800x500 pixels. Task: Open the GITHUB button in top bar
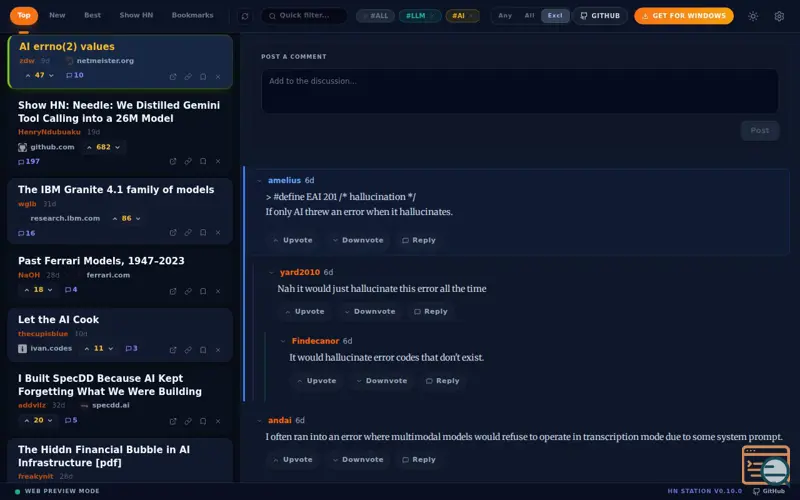coord(600,16)
